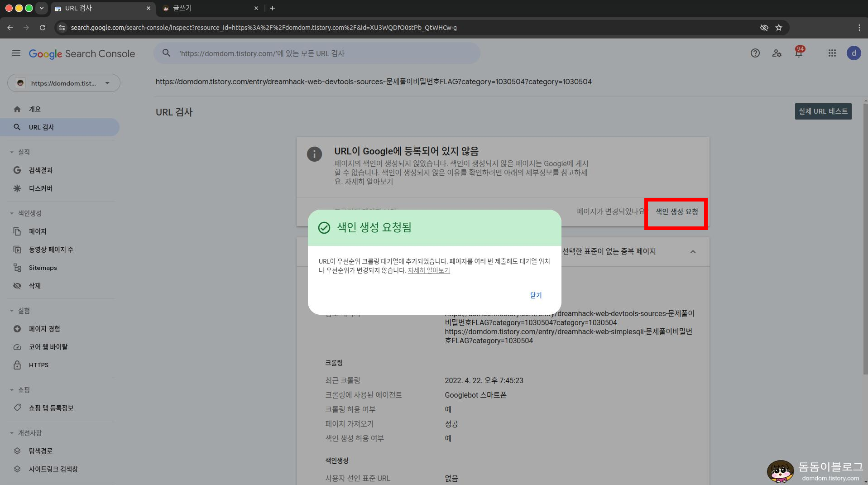Viewport: 868px width, 485px height.
Task: Click 실제 URL 테스트 button
Action: pyautogui.click(x=823, y=111)
